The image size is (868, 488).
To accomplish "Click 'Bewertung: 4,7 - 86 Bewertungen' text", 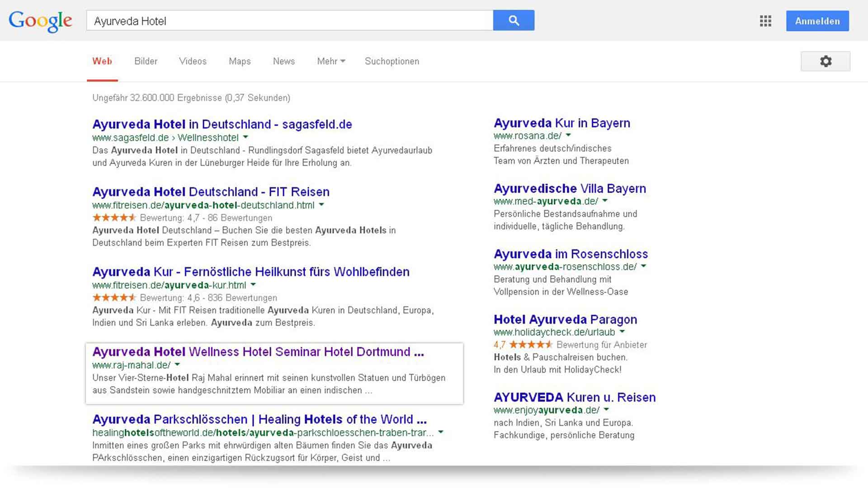I will 206,218.
